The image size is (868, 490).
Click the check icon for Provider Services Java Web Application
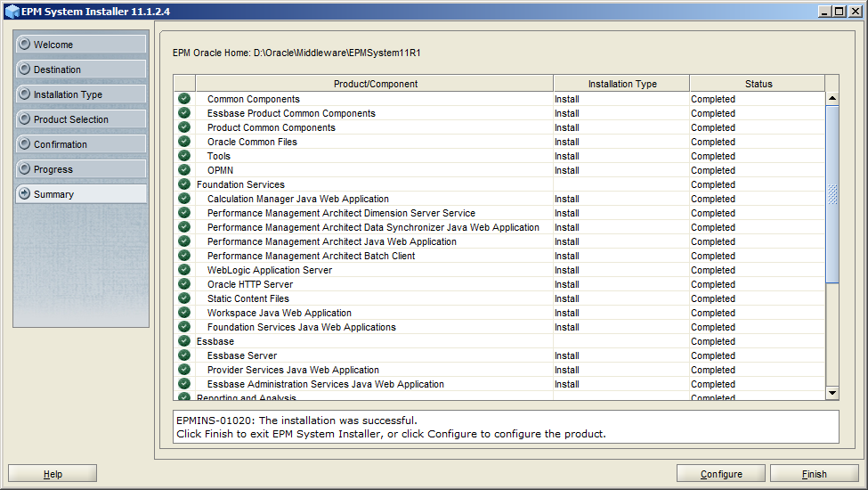click(x=184, y=370)
